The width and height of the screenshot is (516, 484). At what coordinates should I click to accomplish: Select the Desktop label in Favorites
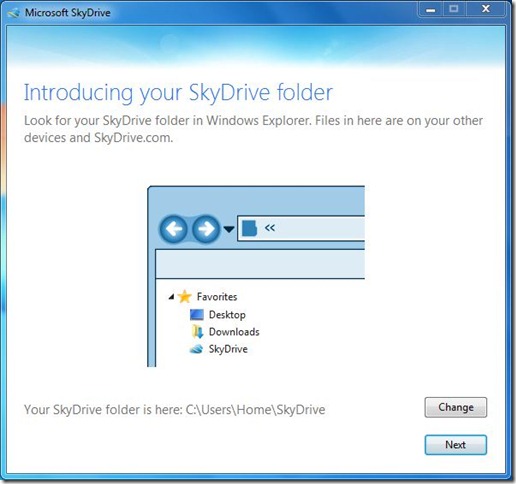227,315
